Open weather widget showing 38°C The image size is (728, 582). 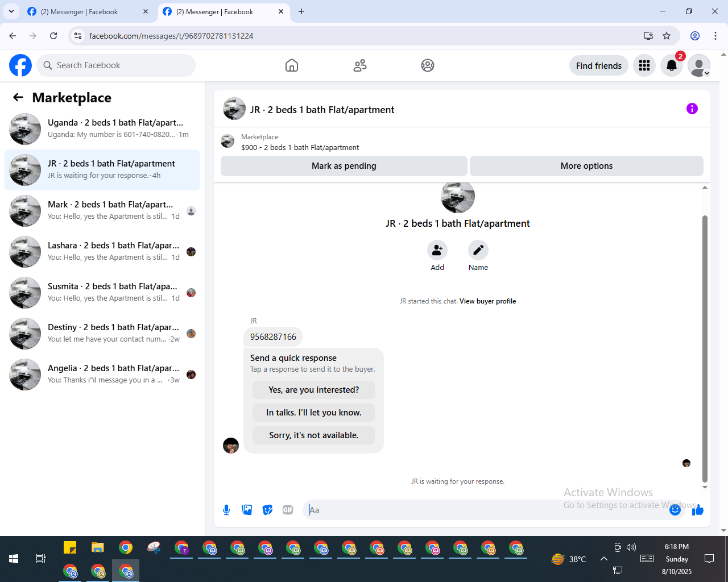pos(569,559)
